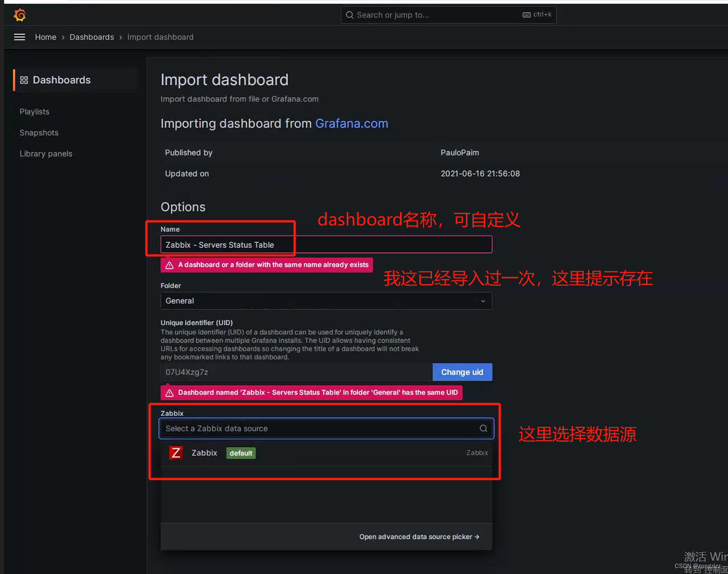This screenshot has height=574, width=728.
Task: Click the Folder dropdown chevron arrow
Action: click(x=483, y=301)
